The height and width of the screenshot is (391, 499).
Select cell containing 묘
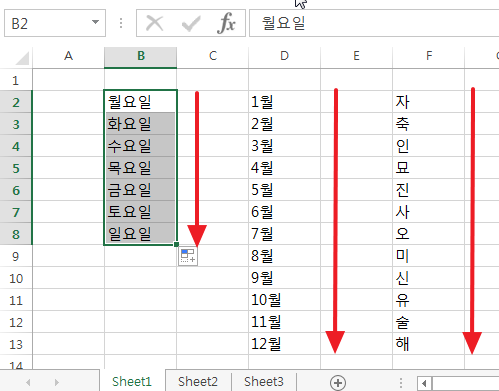click(x=429, y=168)
